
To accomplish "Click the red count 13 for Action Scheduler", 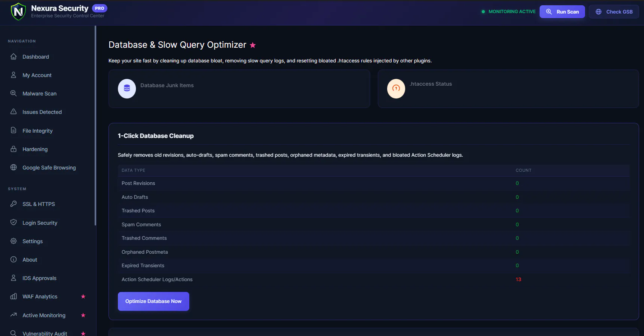I will (519, 280).
